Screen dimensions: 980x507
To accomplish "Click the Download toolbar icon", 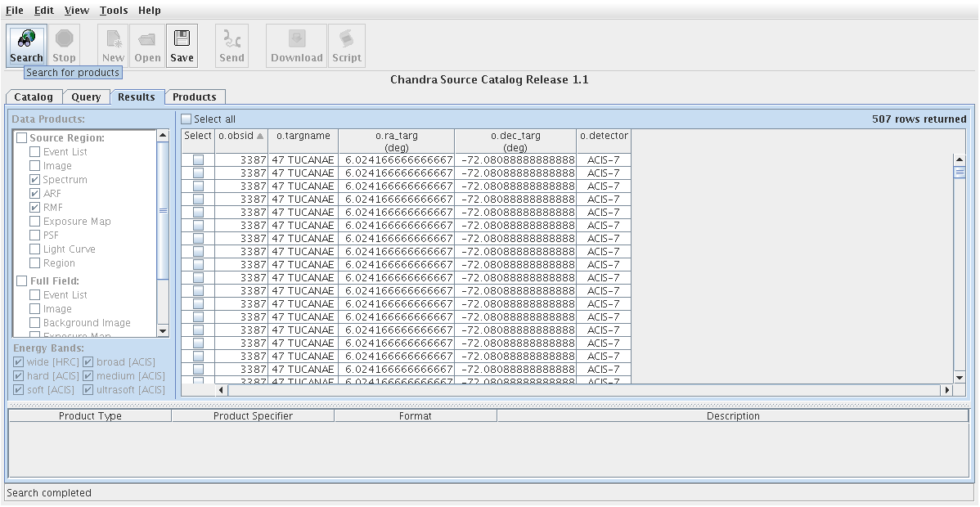I will click(x=296, y=39).
